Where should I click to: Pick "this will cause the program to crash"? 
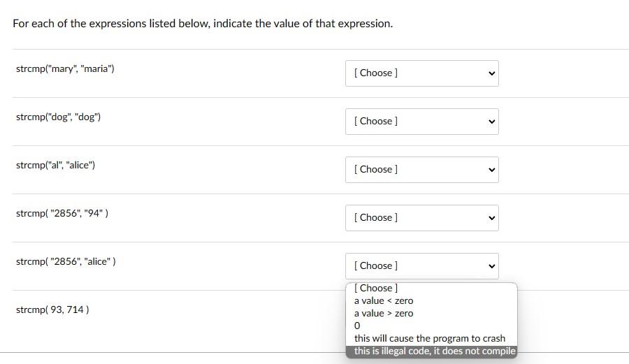pyautogui.click(x=429, y=339)
